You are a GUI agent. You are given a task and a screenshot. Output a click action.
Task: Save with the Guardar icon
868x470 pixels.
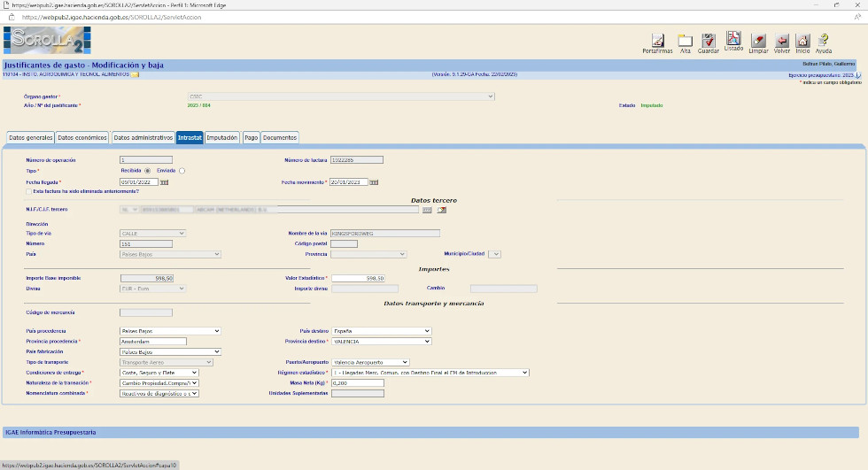(709, 41)
